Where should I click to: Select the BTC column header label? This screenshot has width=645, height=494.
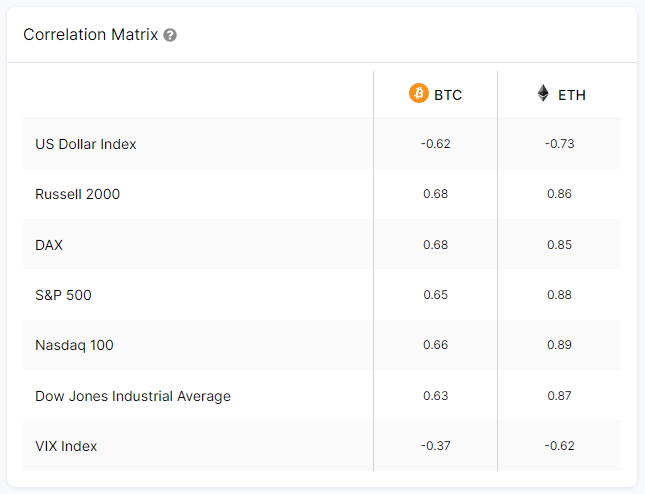pyautogui.click(x=448, y=95)
